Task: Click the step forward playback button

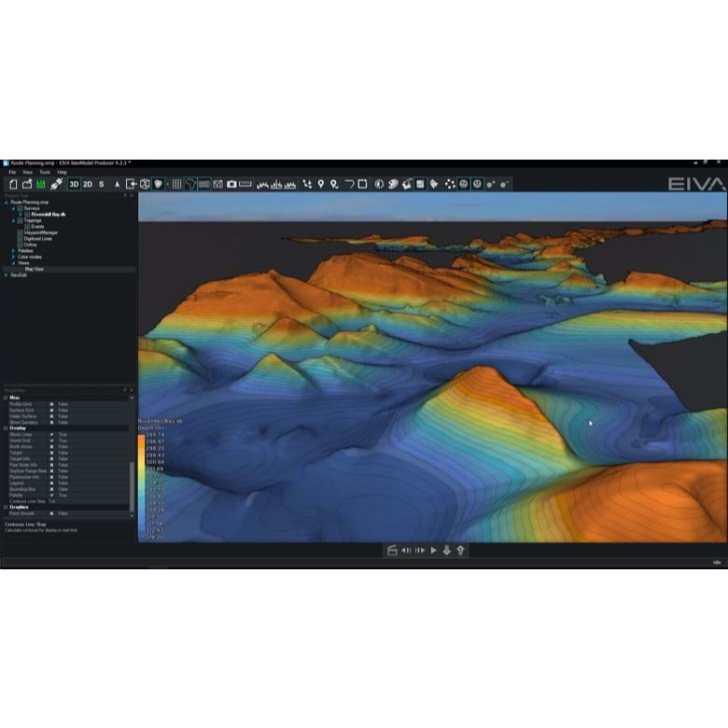Action: click(420, 550)
